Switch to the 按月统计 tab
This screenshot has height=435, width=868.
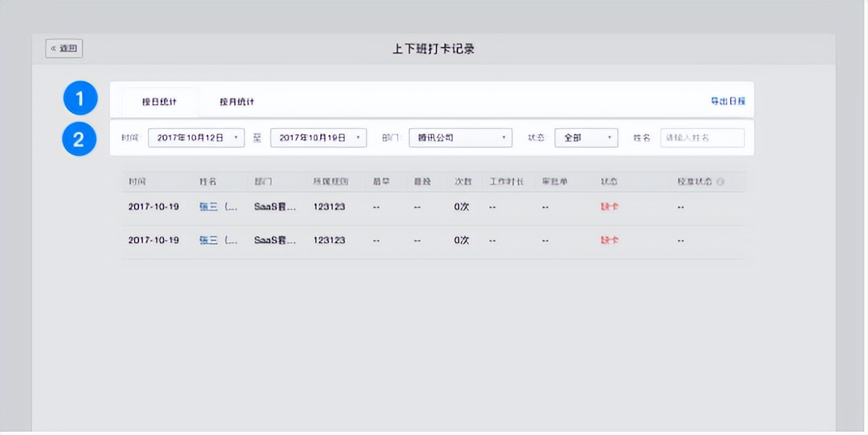pos(236,102)
